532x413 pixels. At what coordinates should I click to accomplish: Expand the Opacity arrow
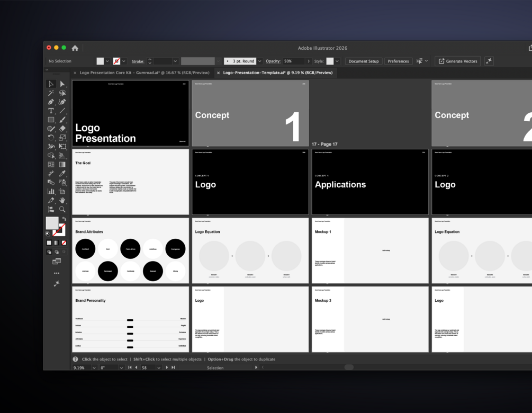click(x=309, y=61)
